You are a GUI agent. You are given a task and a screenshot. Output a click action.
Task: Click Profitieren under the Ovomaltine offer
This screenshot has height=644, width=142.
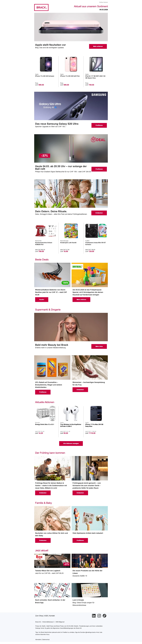(43, 392)
